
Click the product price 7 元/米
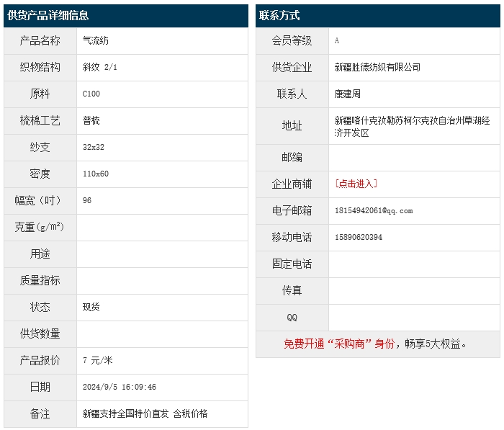(x=98, y=360)
